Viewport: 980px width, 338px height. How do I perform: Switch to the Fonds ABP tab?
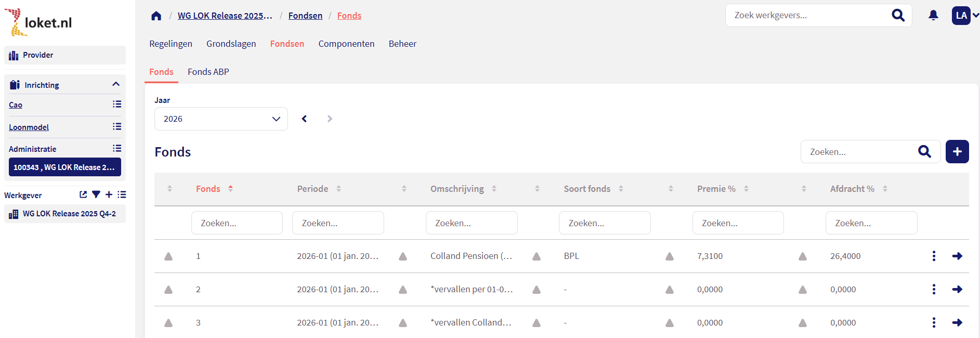pos(208,72)
